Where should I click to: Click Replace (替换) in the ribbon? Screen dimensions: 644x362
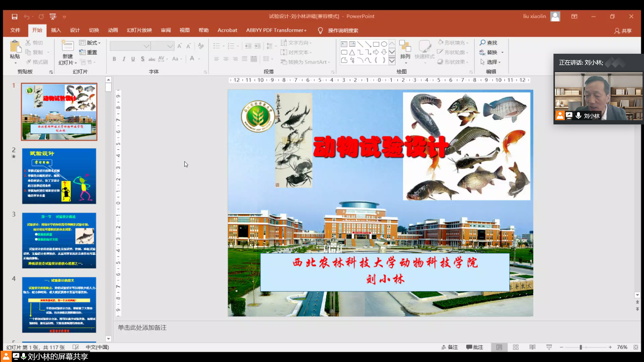point(489,53)
